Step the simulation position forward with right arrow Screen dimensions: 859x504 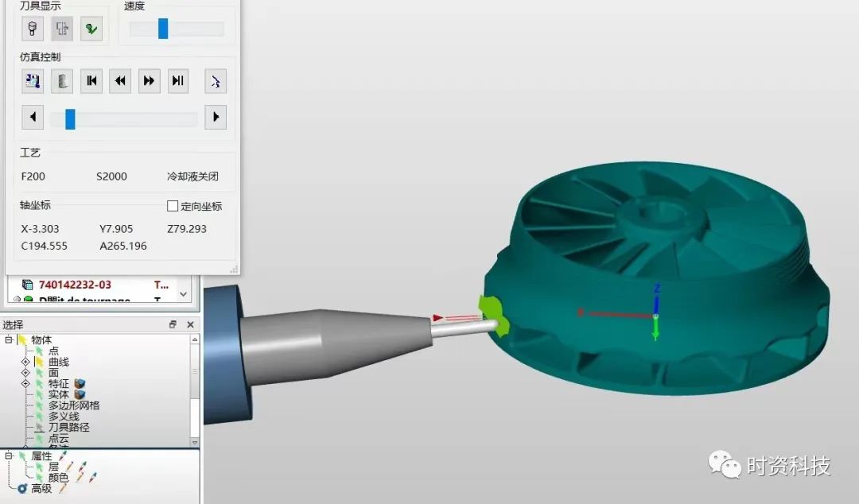216,117
